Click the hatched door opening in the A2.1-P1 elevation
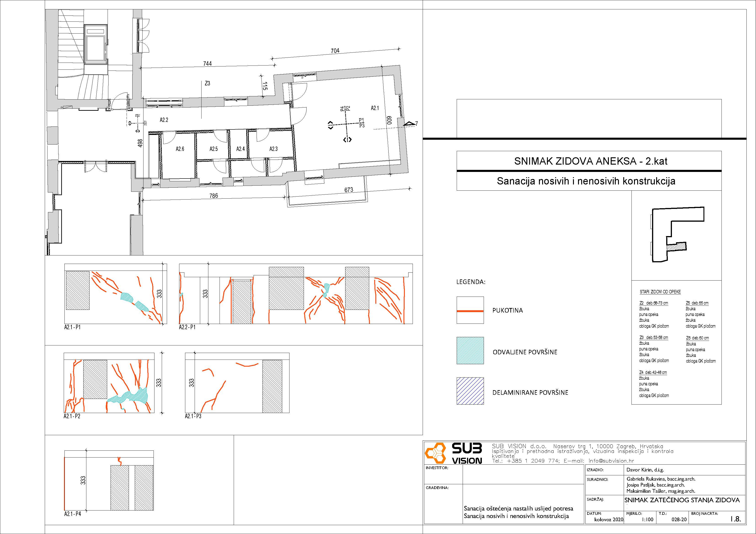This screenshot has width=756, height=534. 78,290
